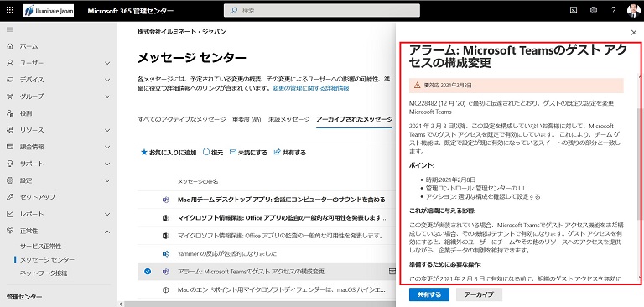Open the help question mark icon

613,11
